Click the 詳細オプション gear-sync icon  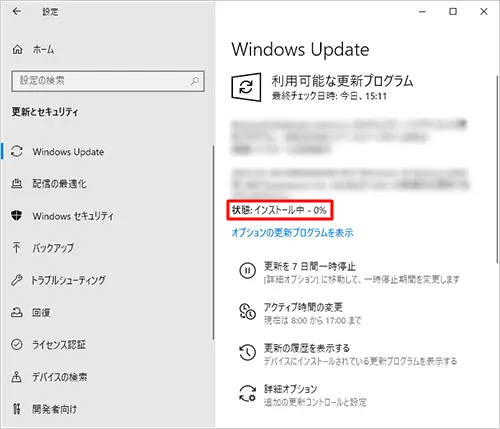click(248, 393)
